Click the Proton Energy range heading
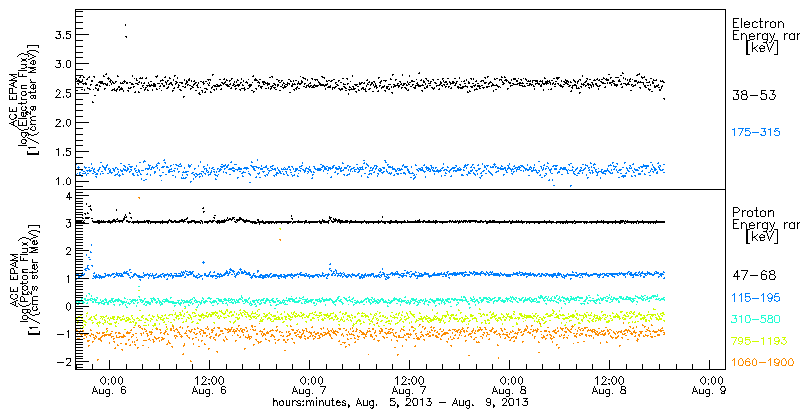This screenshot has width=800, height=410. (x=765, y=225)
